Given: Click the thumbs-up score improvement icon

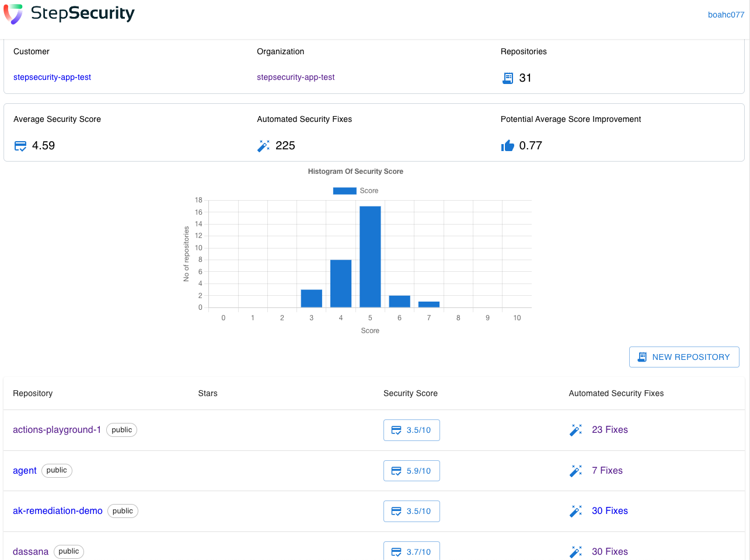Looking at the screenshot, I should [x=507, y=146].
